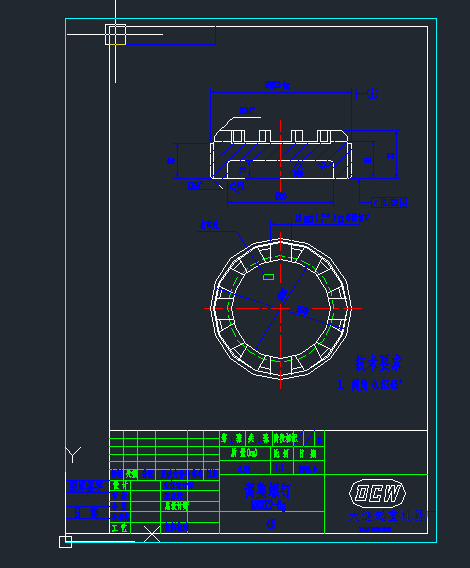Image resolution: width=470 pixels, height=568 pixels.
Task: Click the UCS origin square at bottom left
Action: point(65,542)
